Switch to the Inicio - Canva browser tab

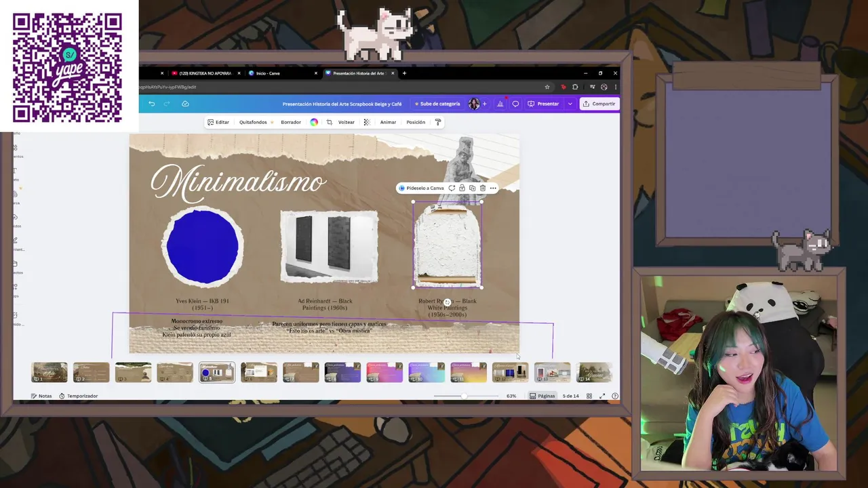pos(268,73)
